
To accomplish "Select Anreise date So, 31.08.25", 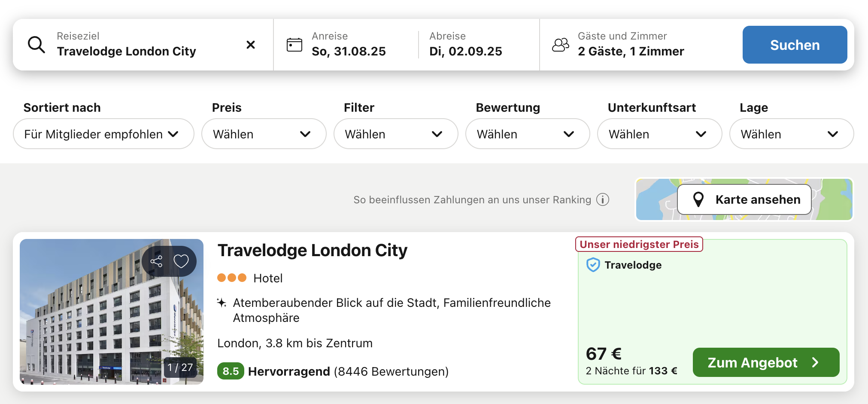I will [349, 45].
